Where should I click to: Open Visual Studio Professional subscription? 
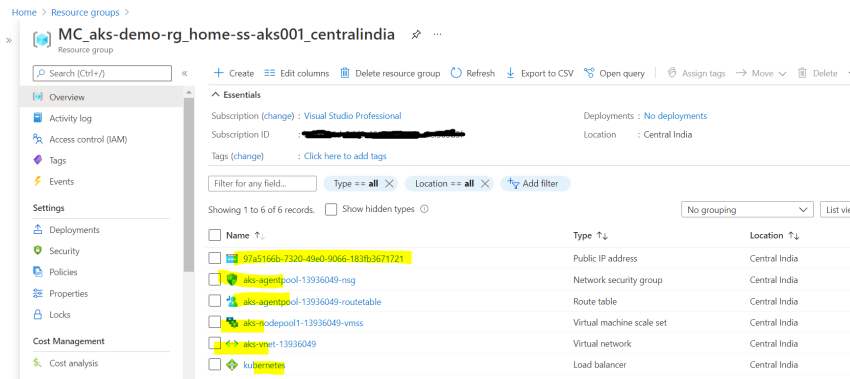pyautogui.click(x=352, y=115)
